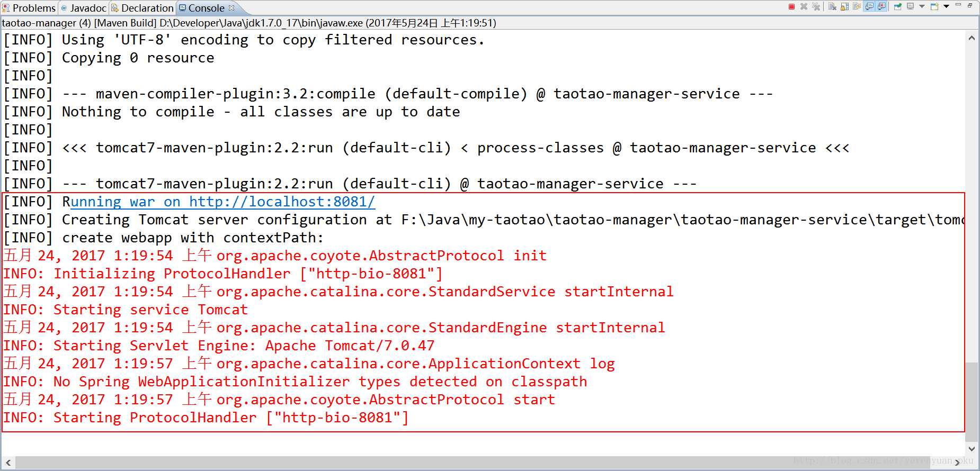Clear the console output

[832, 6]
